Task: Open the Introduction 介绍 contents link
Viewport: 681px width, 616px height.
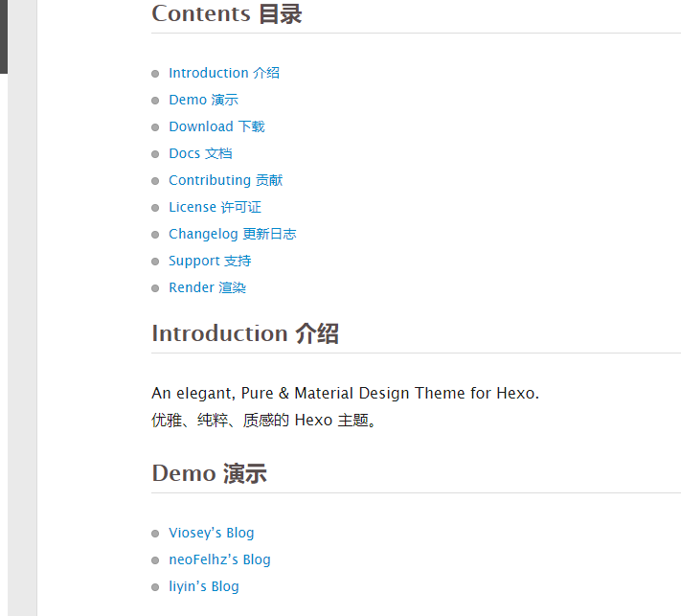Action: click(224, 73)
